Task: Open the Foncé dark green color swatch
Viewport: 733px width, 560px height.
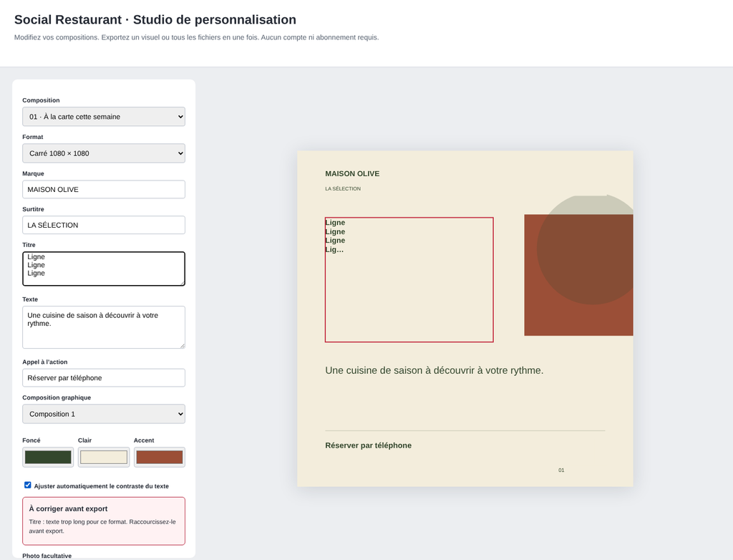Action: point(48,457)
